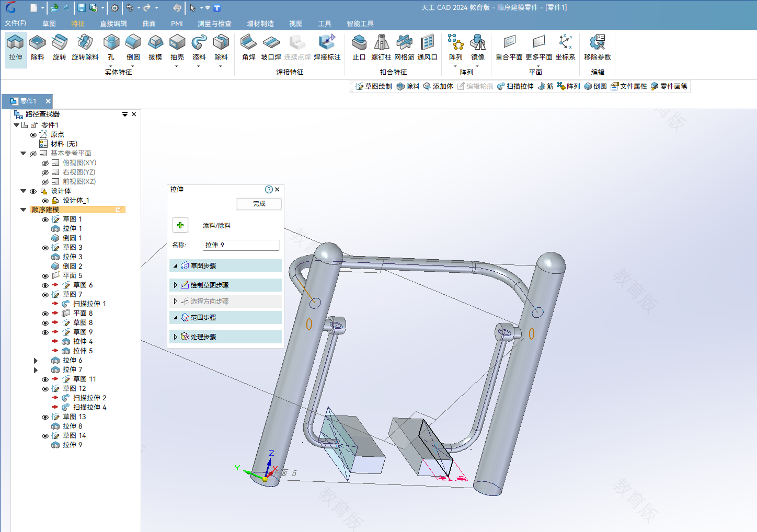Screen dimensions: 757x532
Task: Select the 坐标系 coordinate system tool
Action: point(565,48)
